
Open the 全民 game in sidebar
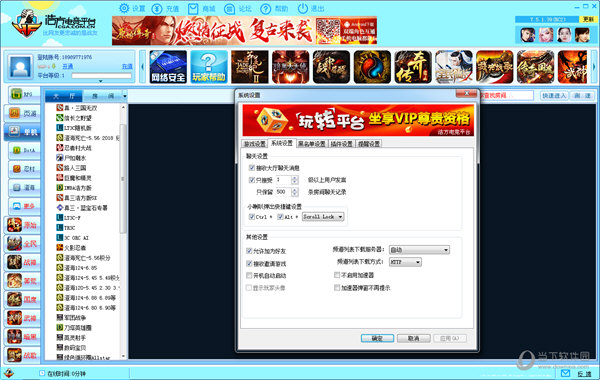click(x=22, y=243)
